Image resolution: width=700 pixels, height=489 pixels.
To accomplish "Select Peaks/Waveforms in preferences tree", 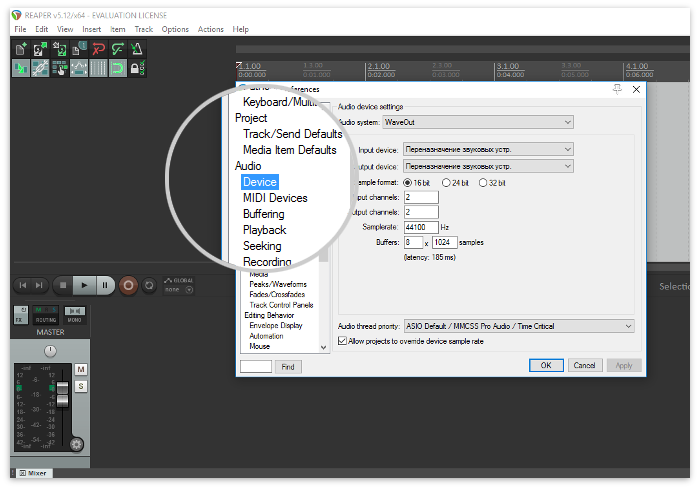I will coord(278,284).
